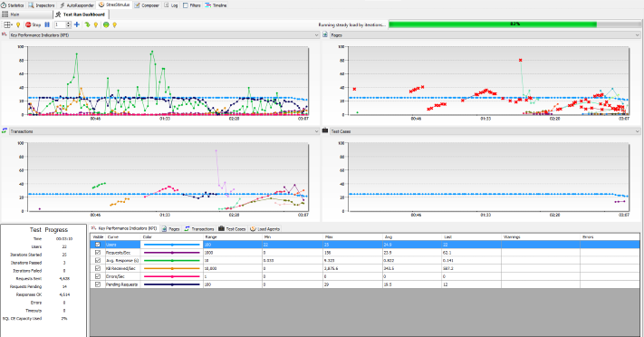Toggle visibility of KB Received/Sec curve
The image size is (644, 337).
[98, 268]
